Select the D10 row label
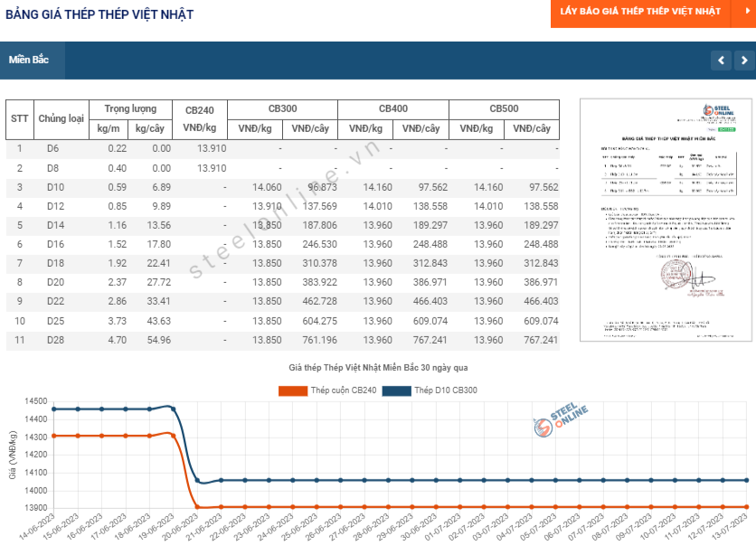Viewport: 756px width, 546px height. pyautogui.click(x=55, y=187)
